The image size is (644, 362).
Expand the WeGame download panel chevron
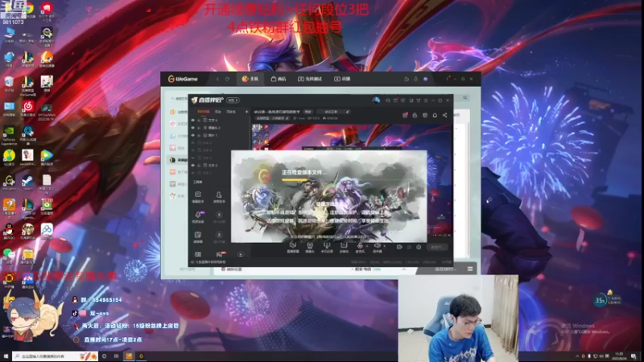404,269
